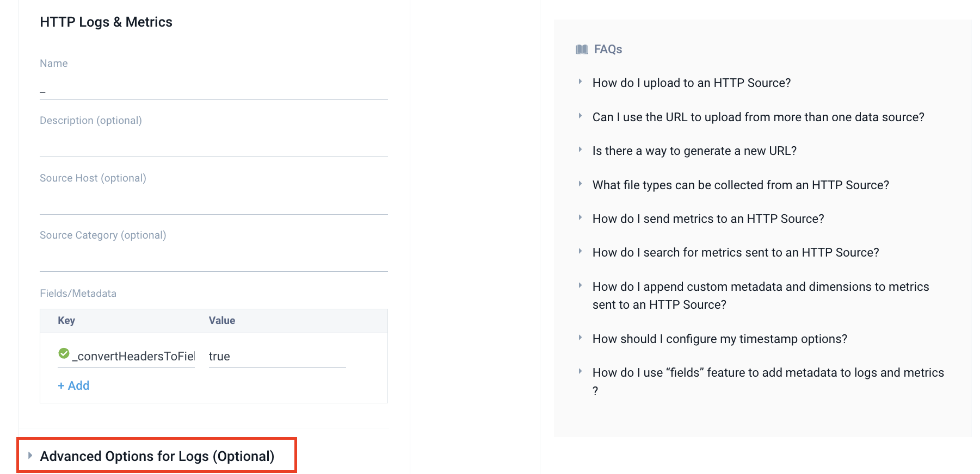Expand Advanced Options for Logs section
The height and width of the screenshot is (474, 980).
pyautogui.click(x=157, y=456)
